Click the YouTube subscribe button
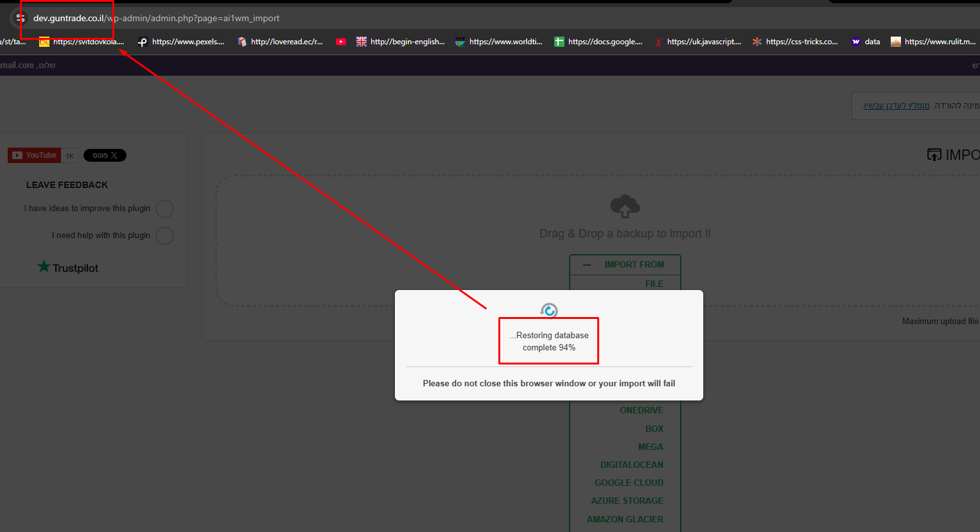 [35, 155]
